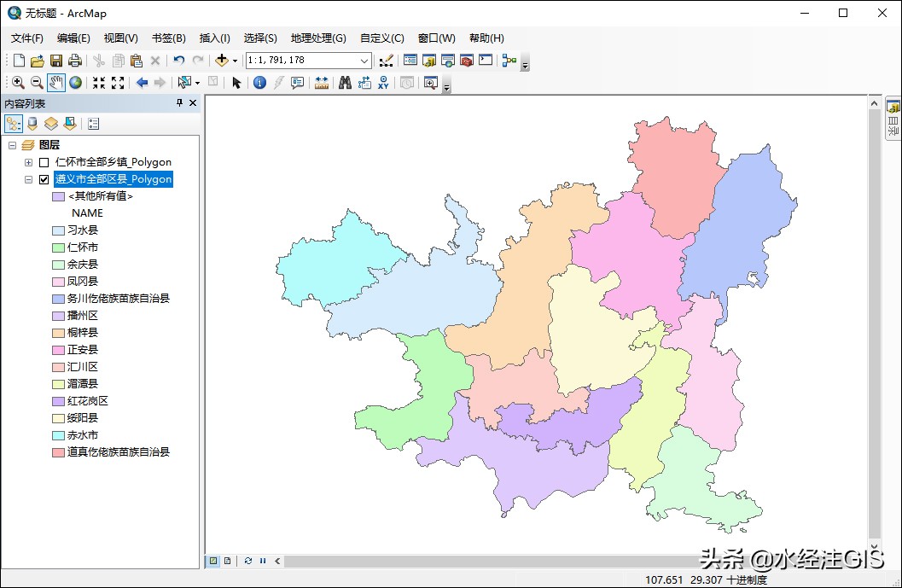Open the ArcCatalog window from toolbar
Image resolution: width=902 pixels, height=588 pixels.
pos(428,60)
